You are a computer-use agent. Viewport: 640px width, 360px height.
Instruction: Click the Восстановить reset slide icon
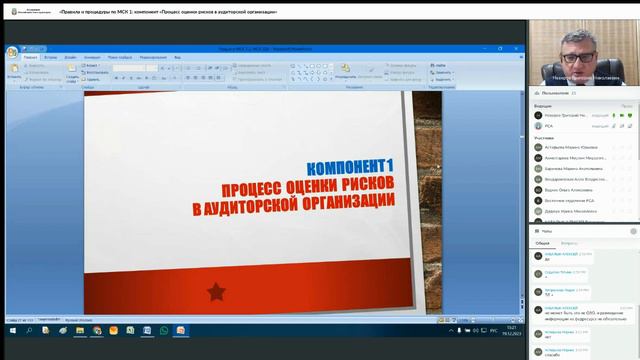tap(95, 72)
